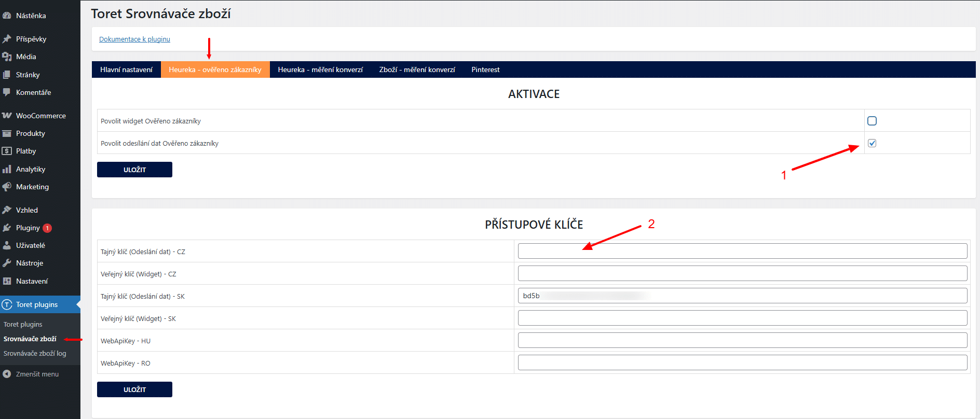Click the Zmenšit menu collapse arrow icon

point(7,374)
